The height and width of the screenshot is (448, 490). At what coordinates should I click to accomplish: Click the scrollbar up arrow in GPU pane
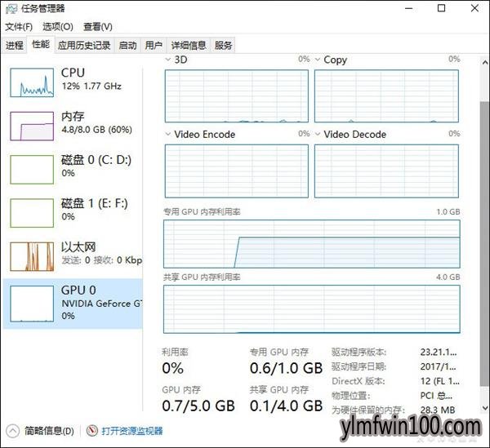(x=485, y=63)
